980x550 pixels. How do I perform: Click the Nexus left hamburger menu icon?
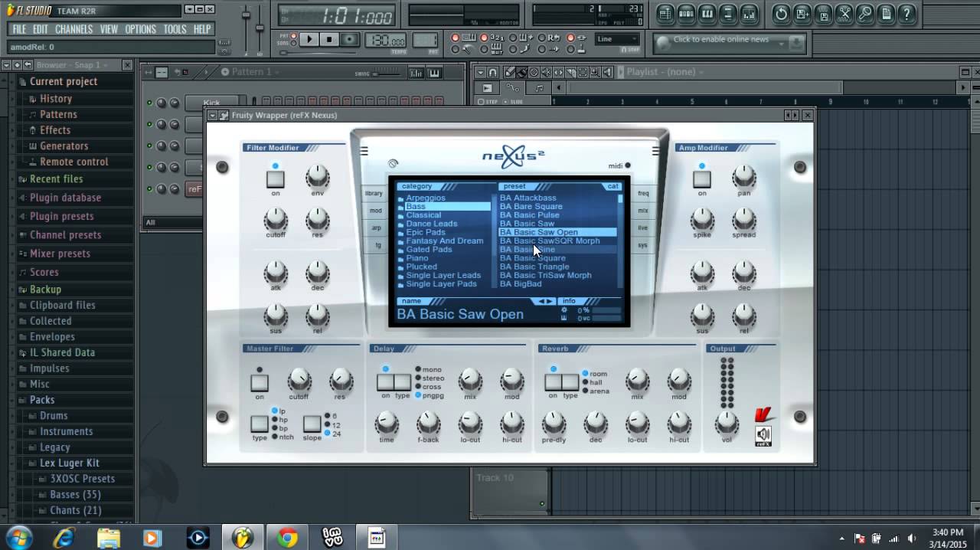click(364, 151)
